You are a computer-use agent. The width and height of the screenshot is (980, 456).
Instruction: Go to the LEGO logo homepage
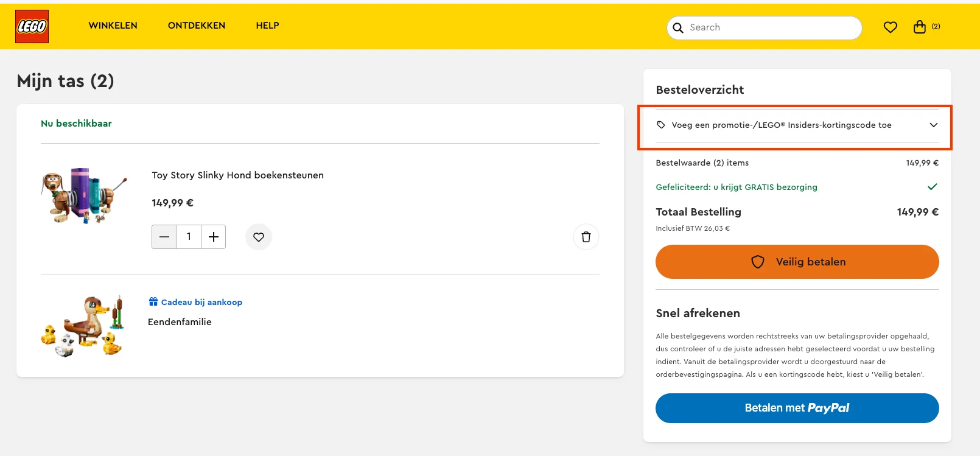tap(32, 26)
